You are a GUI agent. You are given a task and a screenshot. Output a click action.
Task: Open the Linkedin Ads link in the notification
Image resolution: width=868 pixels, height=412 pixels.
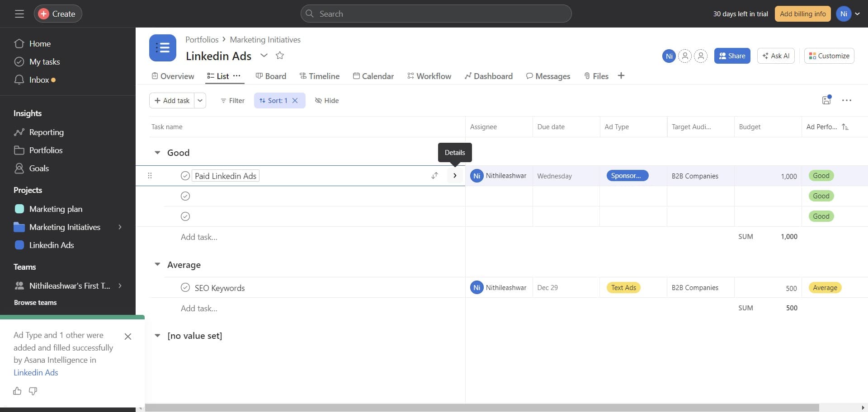36,372
